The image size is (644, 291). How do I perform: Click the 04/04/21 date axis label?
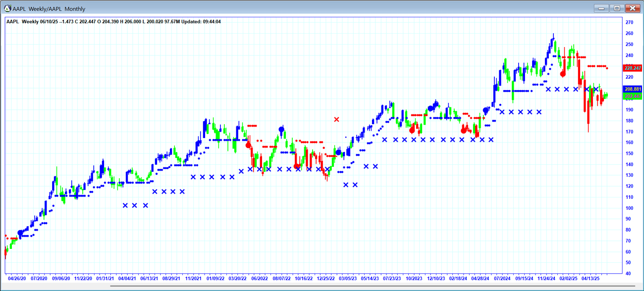click(x=127, y=279)
